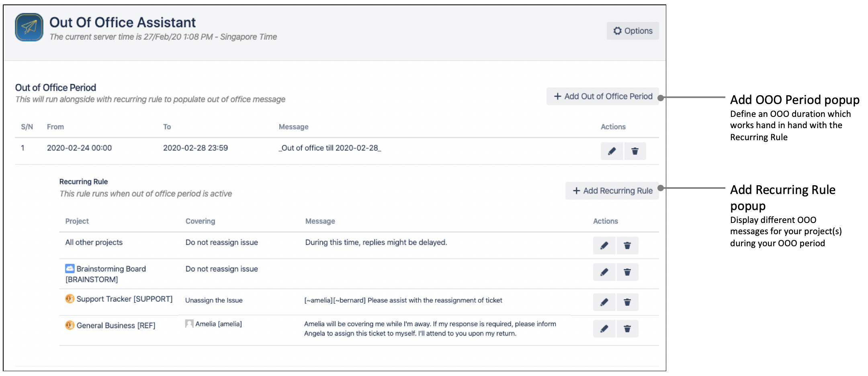
Task: Select the General Business [REF] project
Action: (x=116, y=325)
